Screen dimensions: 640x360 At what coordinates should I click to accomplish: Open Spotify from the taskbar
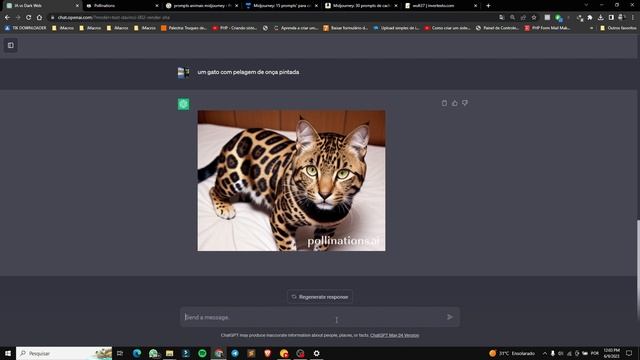click(x=202, y=353)
